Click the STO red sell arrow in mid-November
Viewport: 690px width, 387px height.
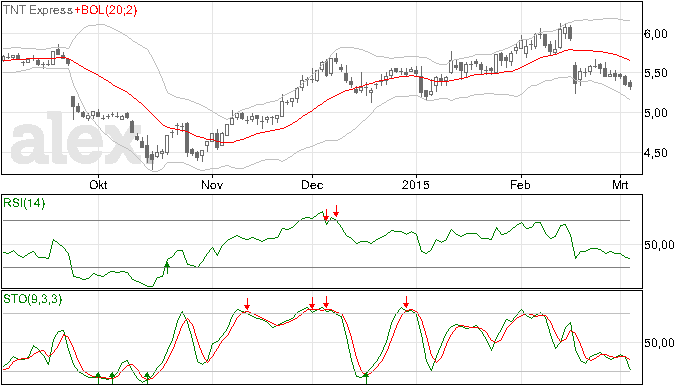click(x=247, y=304)
